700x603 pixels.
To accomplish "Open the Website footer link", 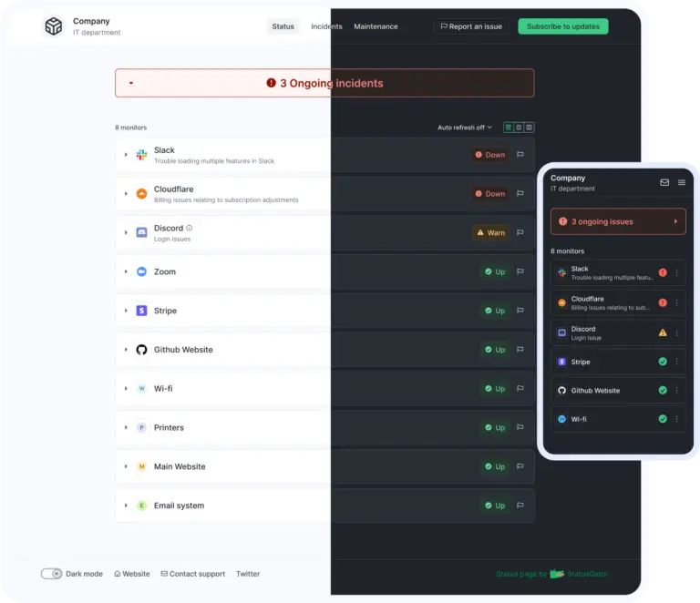I will point(132,574).
